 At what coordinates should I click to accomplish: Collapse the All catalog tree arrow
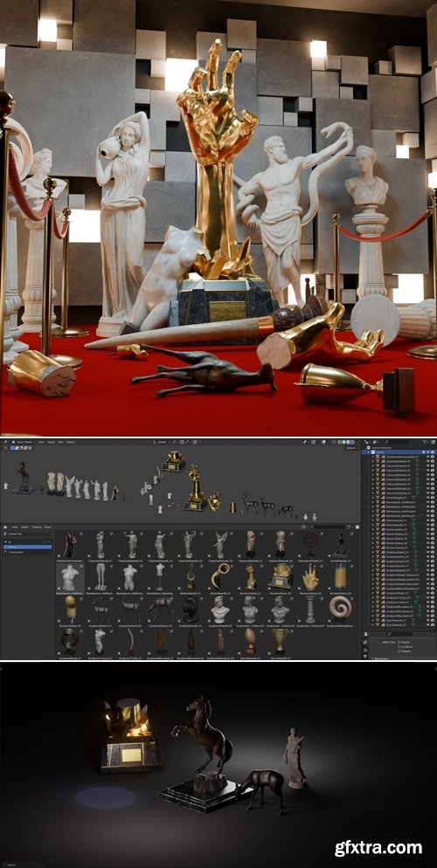coord(5,542)
